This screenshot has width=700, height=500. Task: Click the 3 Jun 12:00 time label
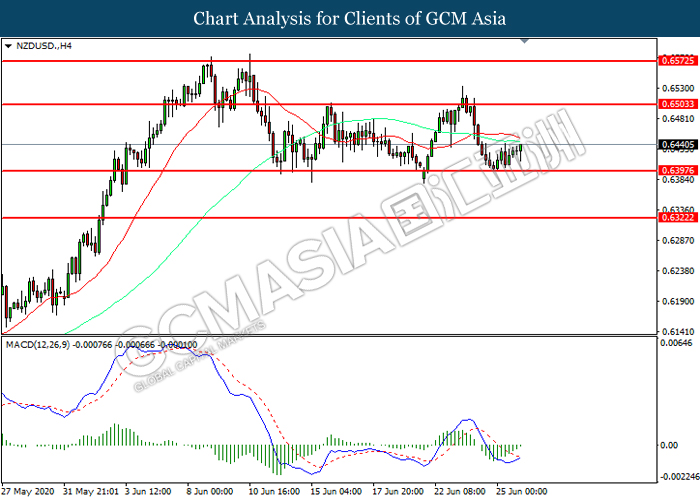coord(148,492)
